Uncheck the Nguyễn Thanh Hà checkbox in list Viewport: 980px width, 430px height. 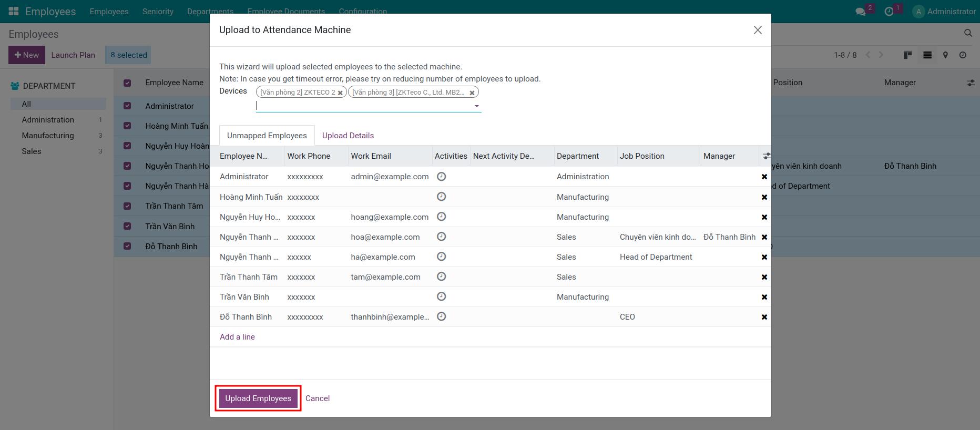click(127, 186)
